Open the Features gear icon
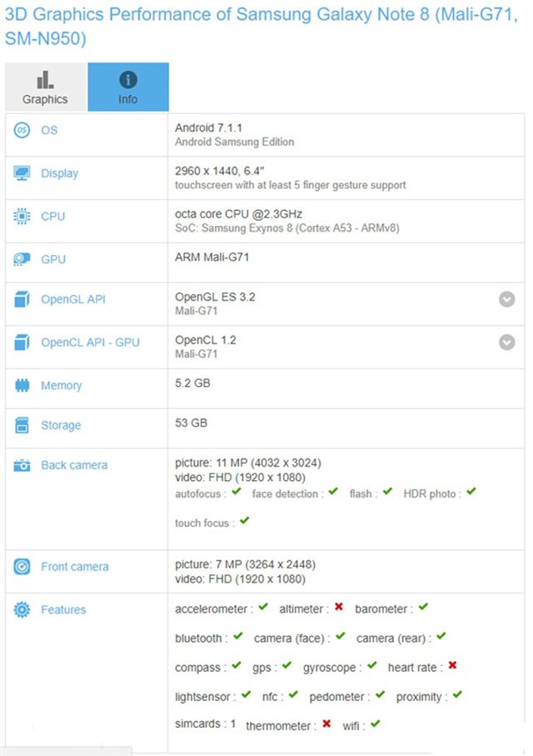 tap(22, 610)
